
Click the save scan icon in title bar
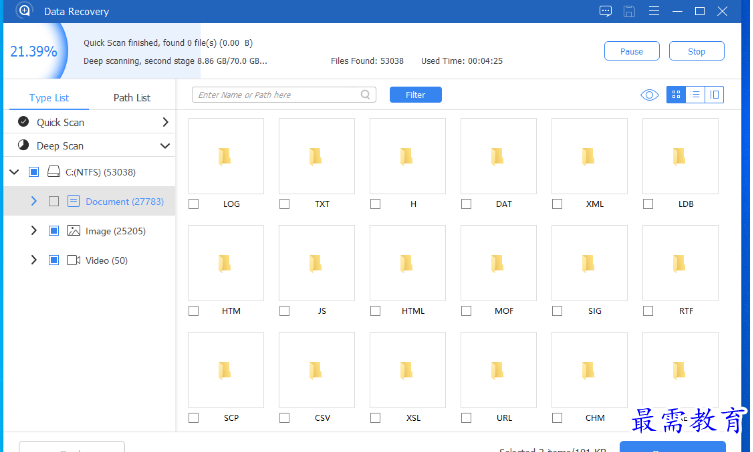(629, 11)
